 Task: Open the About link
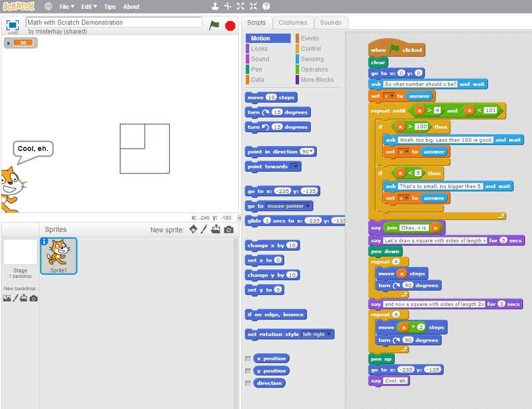(131, 6)
